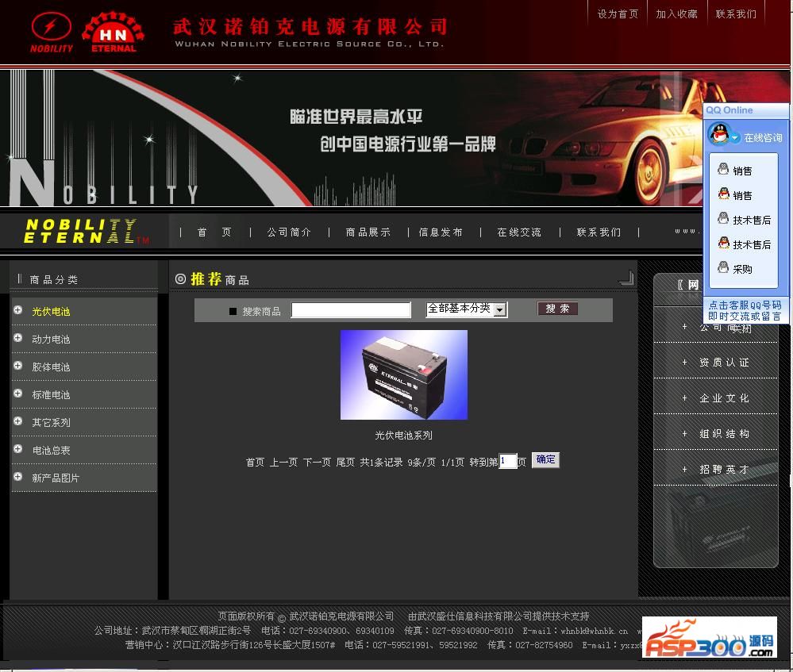793x672 pixels.
Task: Click plus icon next to 胶体电池
Action: click(x=18, y=366)
